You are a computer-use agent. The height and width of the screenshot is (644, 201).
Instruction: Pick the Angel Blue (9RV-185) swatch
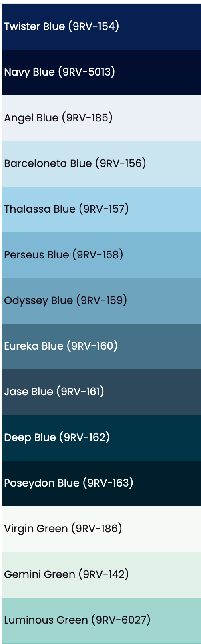pos(101,118)
